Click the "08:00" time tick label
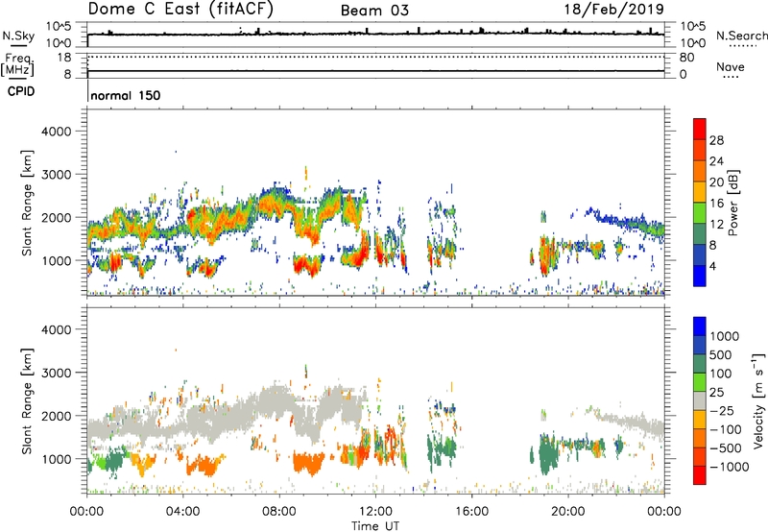 [x=279, y=512]
